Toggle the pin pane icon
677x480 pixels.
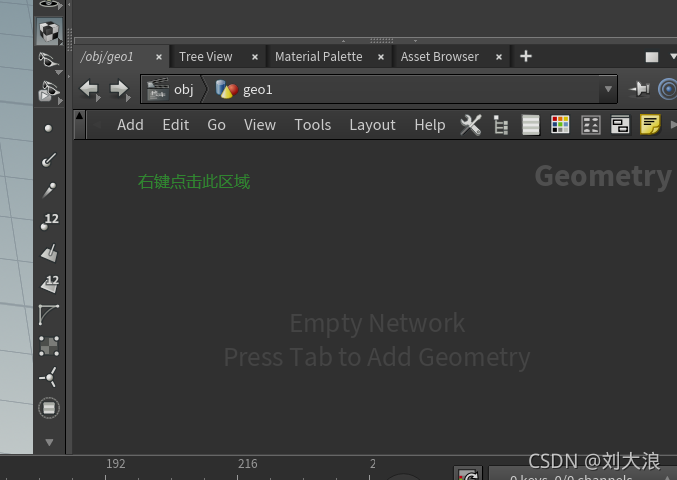640,89
